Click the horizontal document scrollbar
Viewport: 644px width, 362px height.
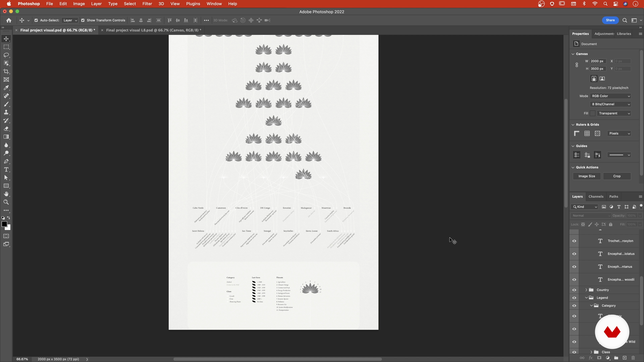pos(278,359)
